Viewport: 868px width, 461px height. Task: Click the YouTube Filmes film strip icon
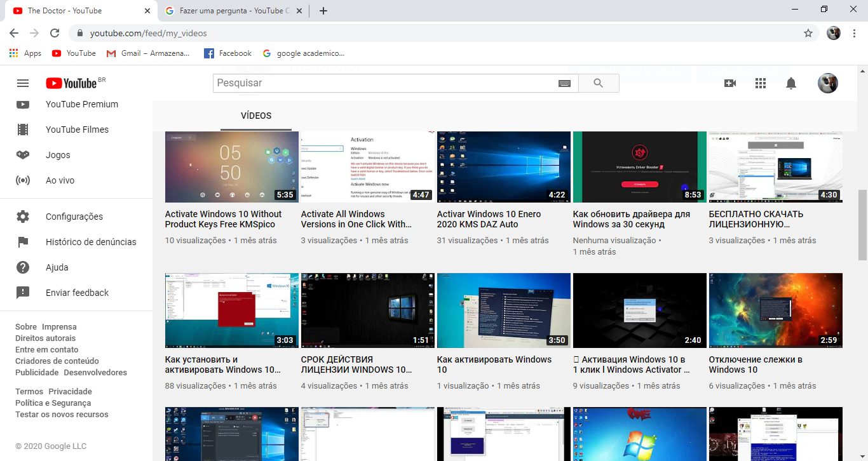pyautogui.click(x=23, y=130)
